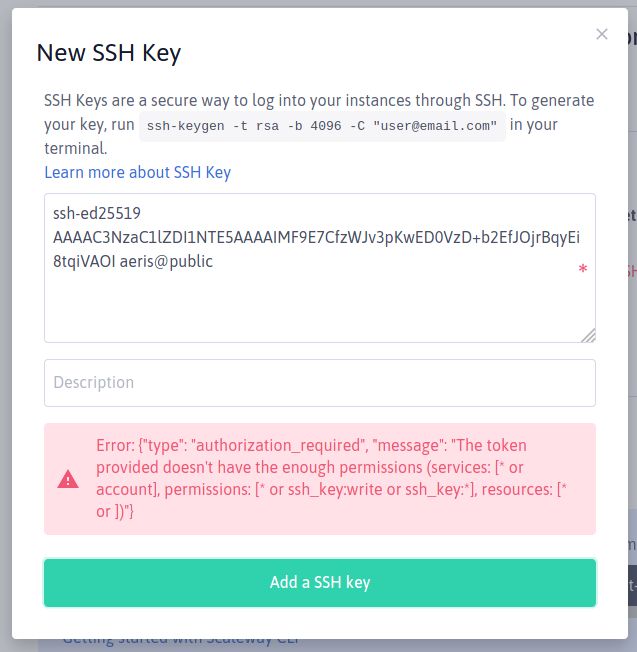
Task: Click the warning triangle icon in error alert
Action: [x=68, y=479]
